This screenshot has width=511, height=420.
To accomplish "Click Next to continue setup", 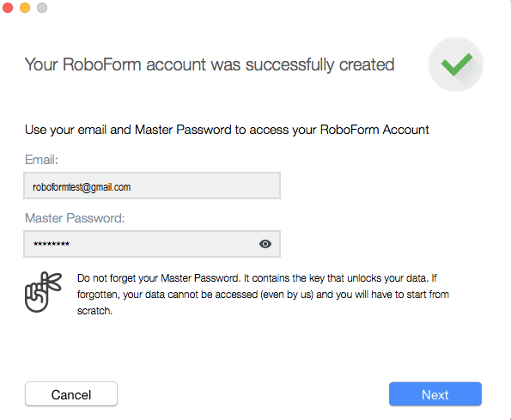I will (435, 394).
